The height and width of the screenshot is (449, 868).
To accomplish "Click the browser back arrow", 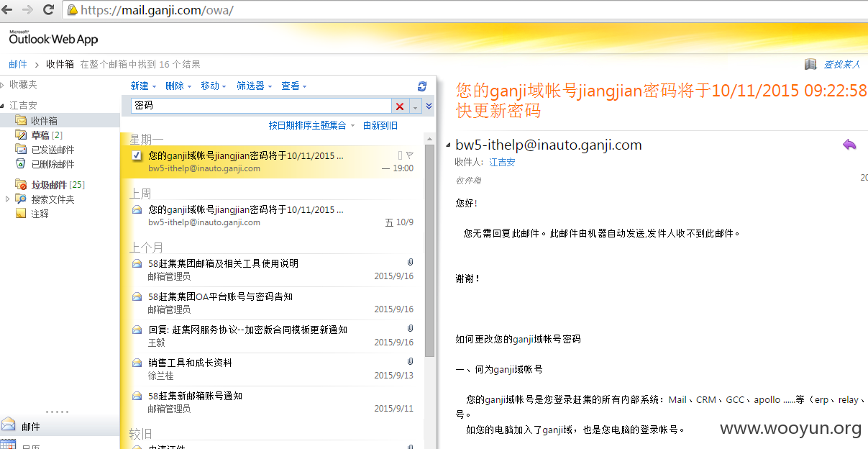I will pyautogui.click(x=8, y=10).
